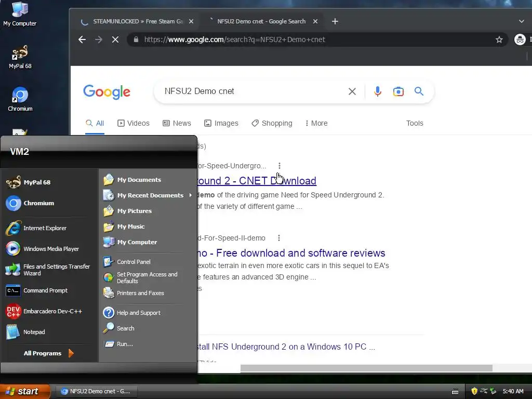Open Command Prompt
Viewport: 532px width, 399px height.
37,290
